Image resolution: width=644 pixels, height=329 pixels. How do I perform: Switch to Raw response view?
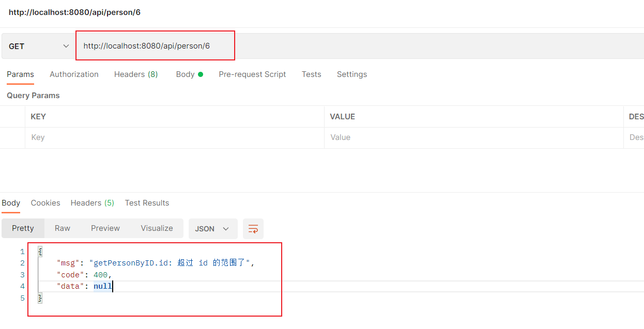tap(62, 228)
